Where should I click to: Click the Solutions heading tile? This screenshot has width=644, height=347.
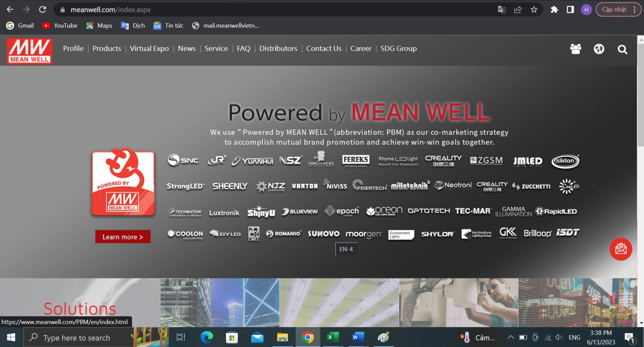[x=80, y=303]
